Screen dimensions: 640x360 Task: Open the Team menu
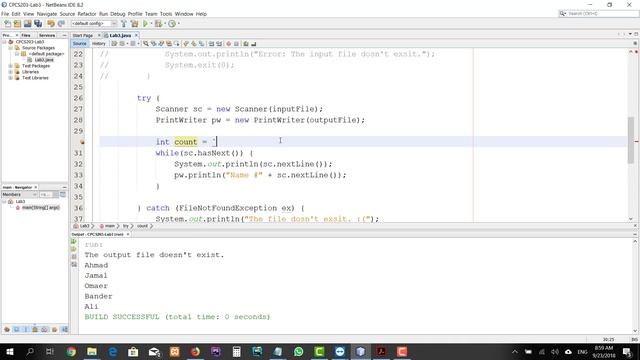pos(151,14)
